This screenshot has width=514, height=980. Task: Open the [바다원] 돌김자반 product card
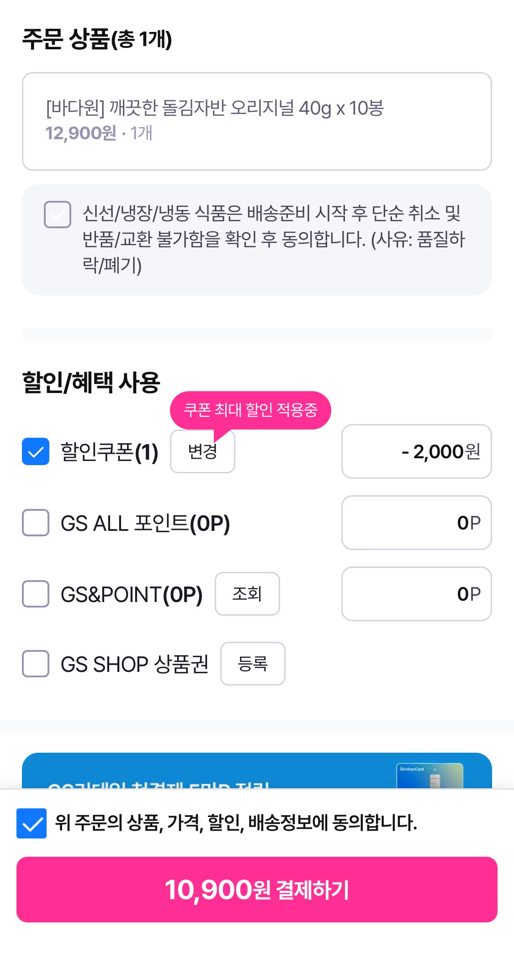click(x=257, y=121)
